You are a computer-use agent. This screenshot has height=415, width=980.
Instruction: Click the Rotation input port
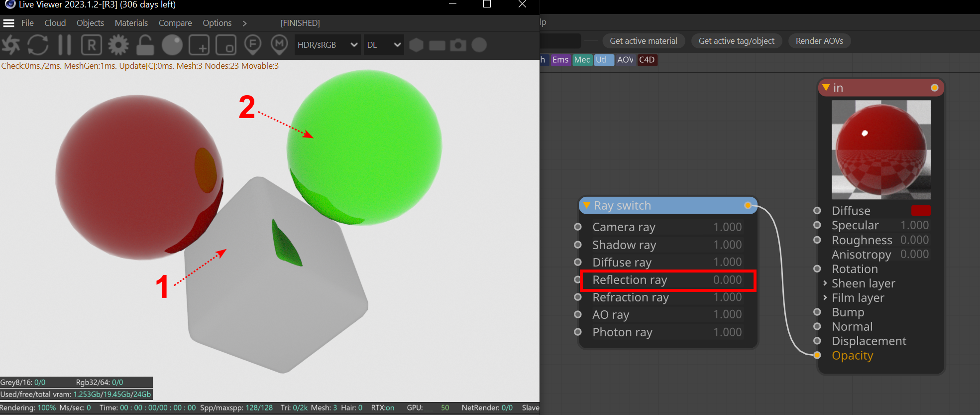click(x=817, y=269)
